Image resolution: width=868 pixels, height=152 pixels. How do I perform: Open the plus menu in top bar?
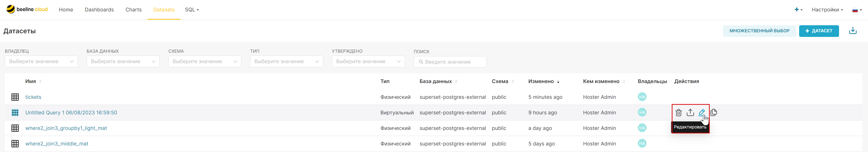click(798, 9)
